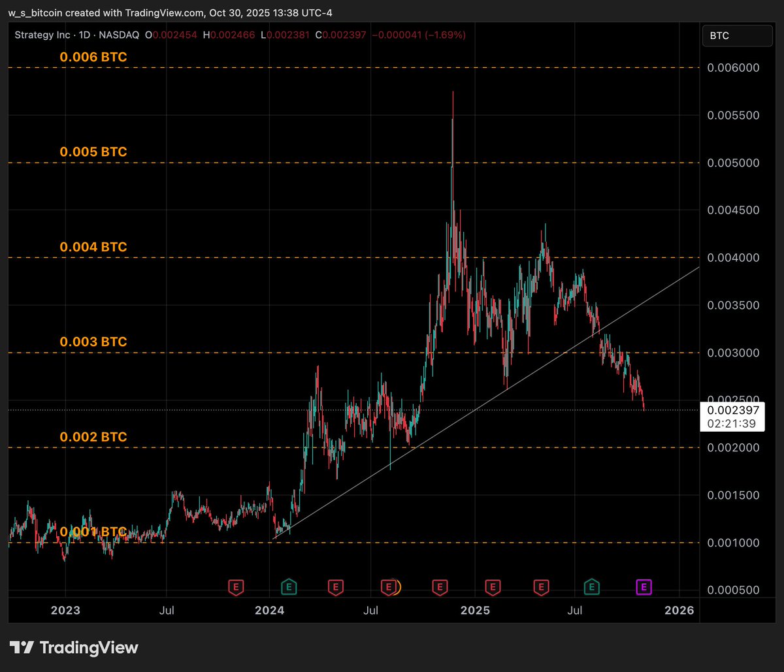784x672 pixels.
Task: Select the 0.006 BTC level label
Action: click(x=93, y=57)
